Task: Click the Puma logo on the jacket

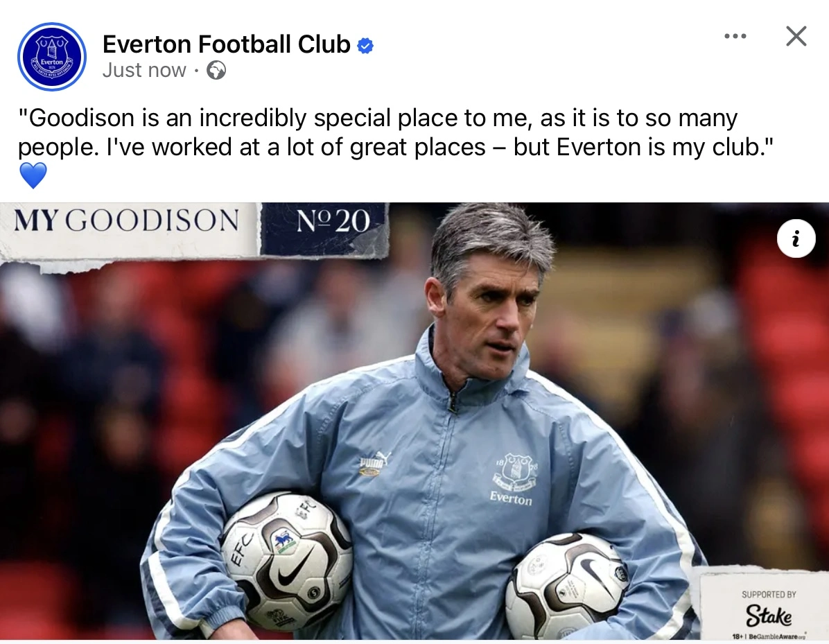Action: (x=374, y=464)
